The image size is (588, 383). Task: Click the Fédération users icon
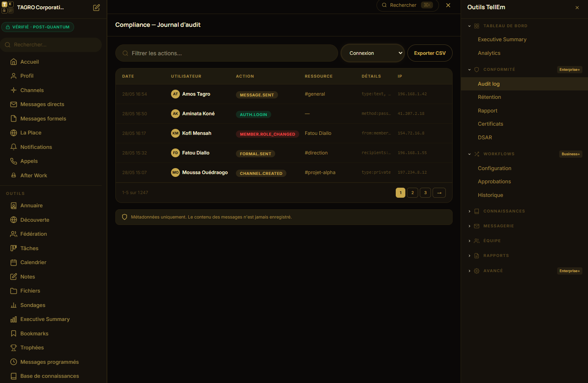tap(14, 234)
